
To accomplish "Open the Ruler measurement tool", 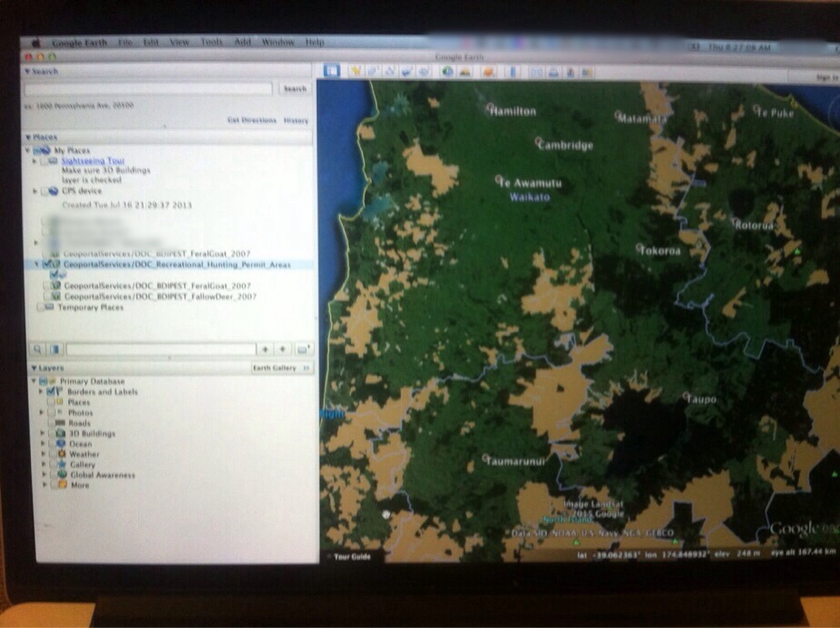I will coord(513,72).
